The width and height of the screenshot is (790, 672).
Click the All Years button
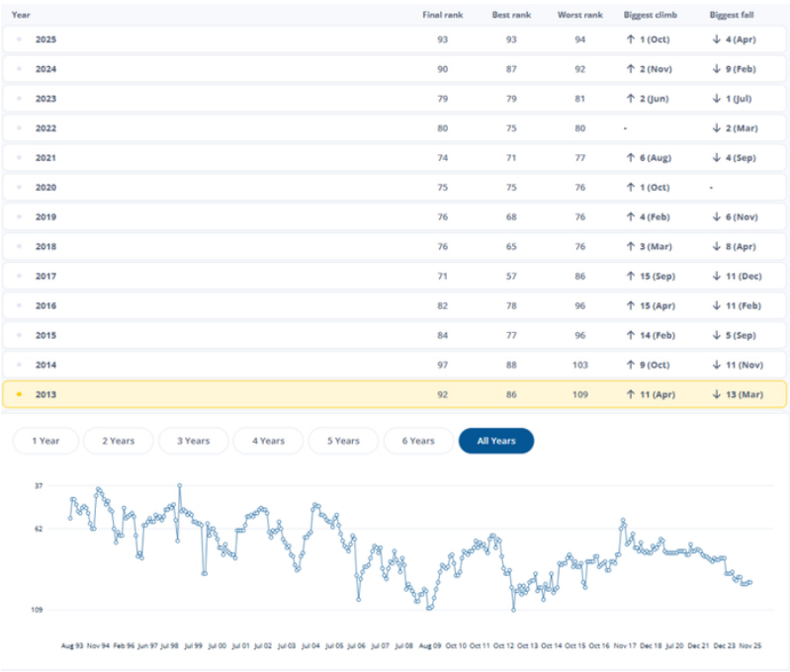[x=495, y=441]
